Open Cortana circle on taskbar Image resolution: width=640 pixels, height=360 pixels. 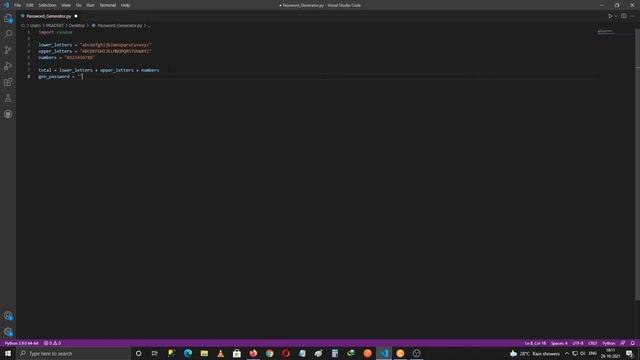[x=138, y=353]
